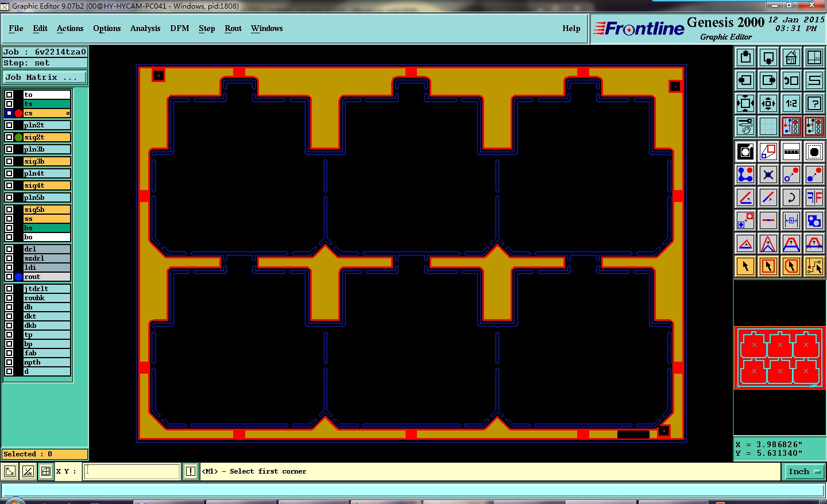The width and height of the screenshot is (827, 504).
Task: Click the grid snap button beside XY label
Action: point(46,471)
